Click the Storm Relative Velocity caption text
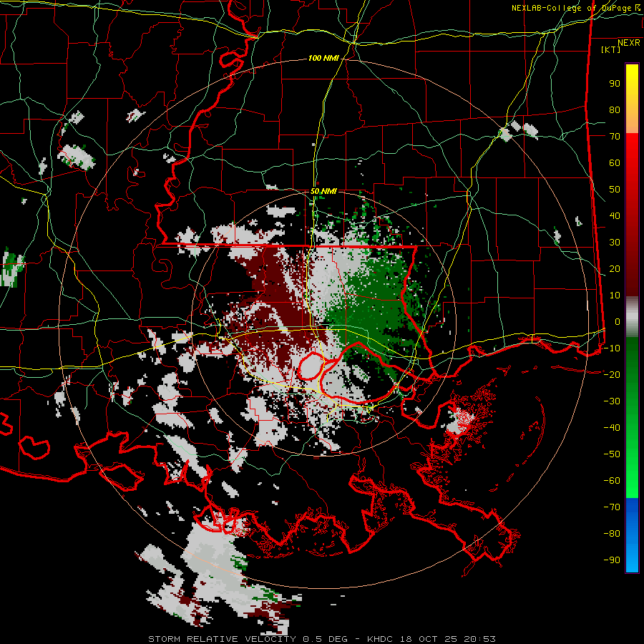 click(322, 639)
